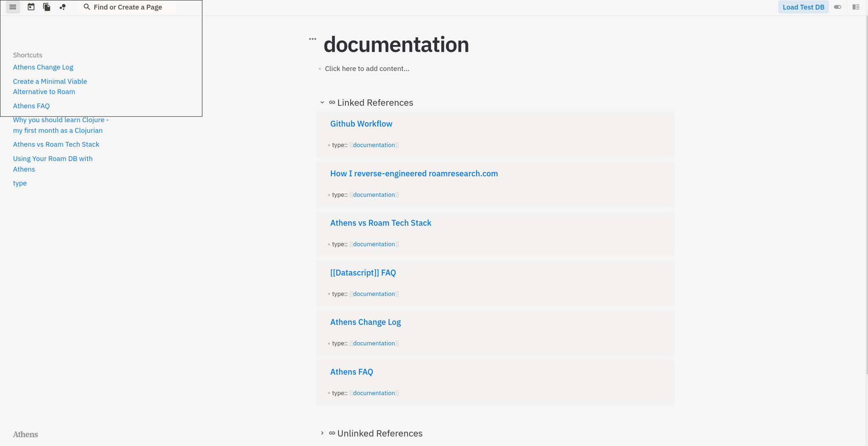Open How I reverse-engineered roamresearch.com reference
The width and height of the screenshot is (868, 446).
point(414,173)
